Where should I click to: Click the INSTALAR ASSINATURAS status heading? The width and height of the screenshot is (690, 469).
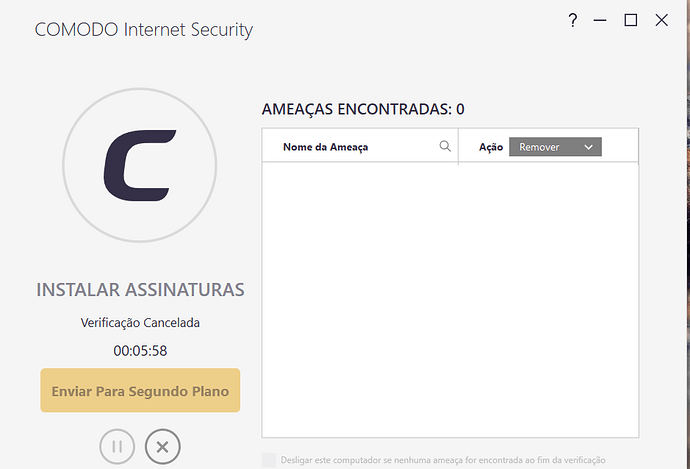140,289
